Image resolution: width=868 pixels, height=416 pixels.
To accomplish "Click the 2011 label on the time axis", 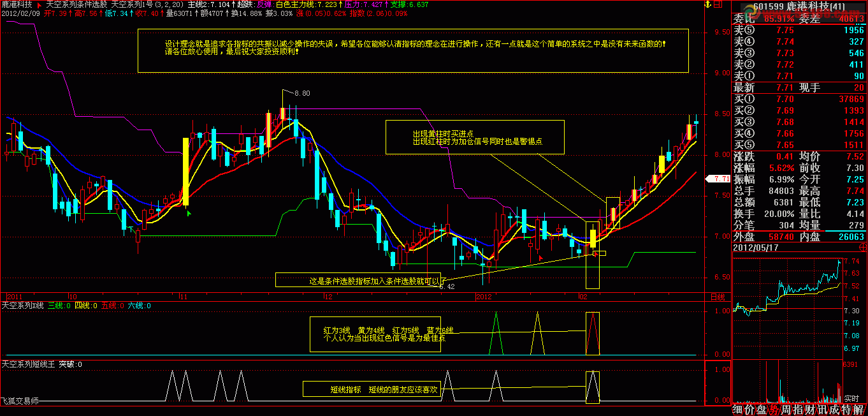I will point(13,297).
